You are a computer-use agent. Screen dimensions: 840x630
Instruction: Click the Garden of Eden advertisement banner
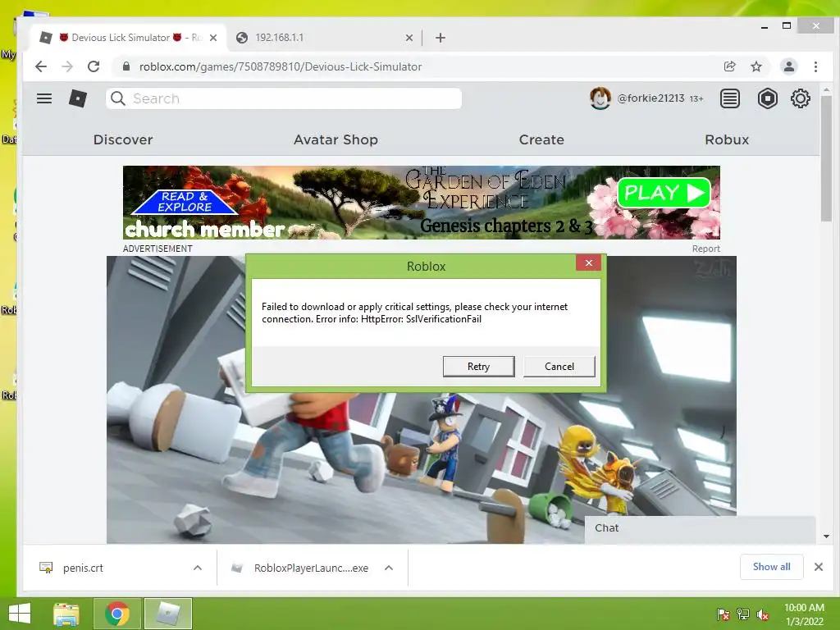click(422, 203)
